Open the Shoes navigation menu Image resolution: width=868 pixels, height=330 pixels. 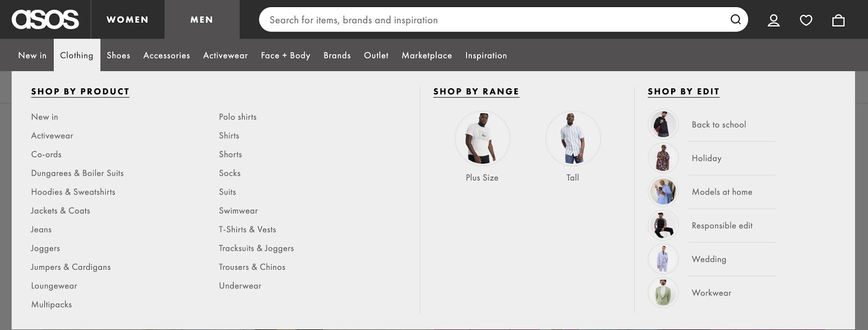[118, 55]
